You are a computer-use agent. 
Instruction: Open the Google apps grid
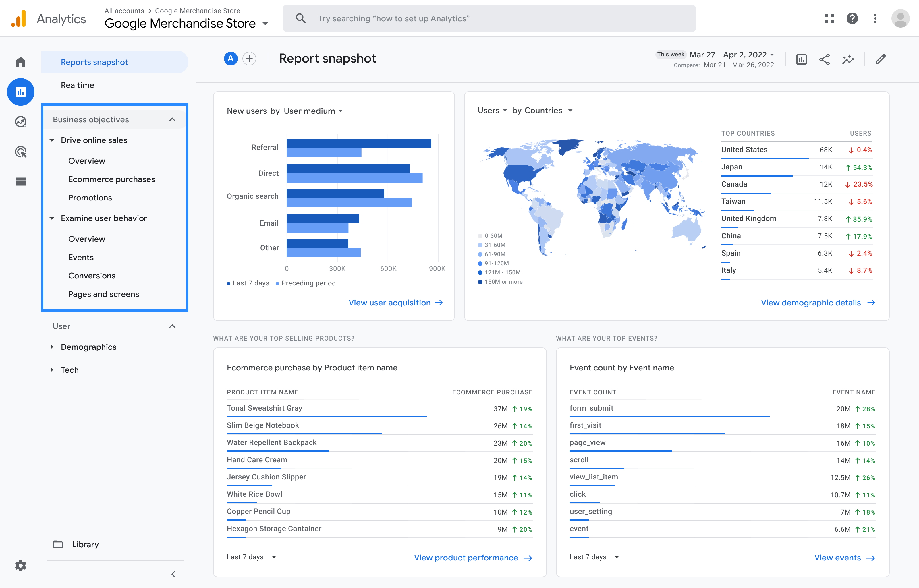click(x=829, y=18)
